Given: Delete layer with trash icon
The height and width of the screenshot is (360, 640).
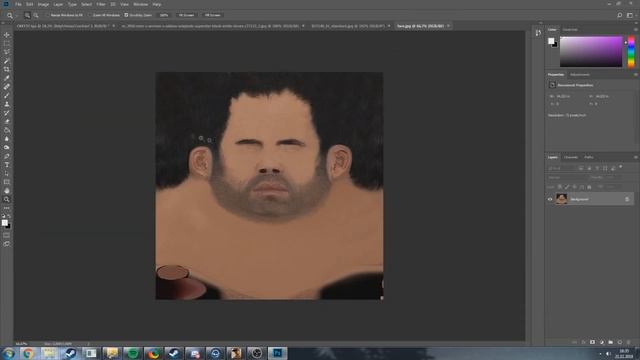Looking at the screenshot, I should click(629, 342).
